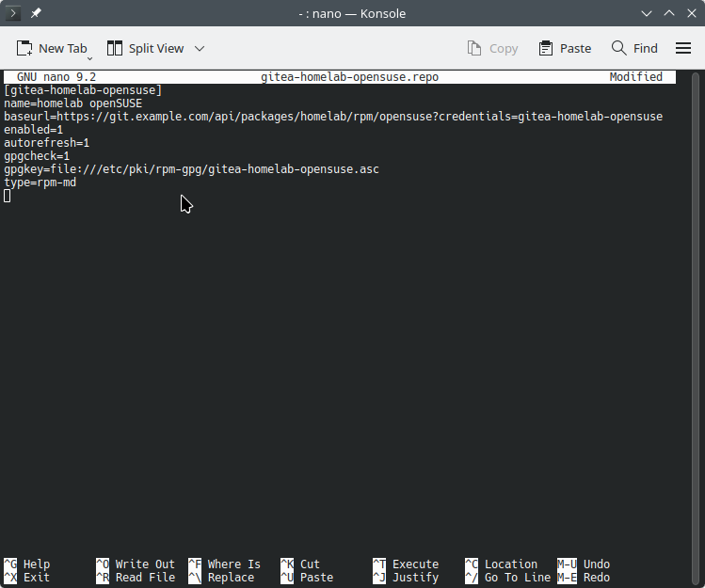Click the ^/ Go To Line shortcut
This screenshot has height=588, width=705.
point(507,578)
